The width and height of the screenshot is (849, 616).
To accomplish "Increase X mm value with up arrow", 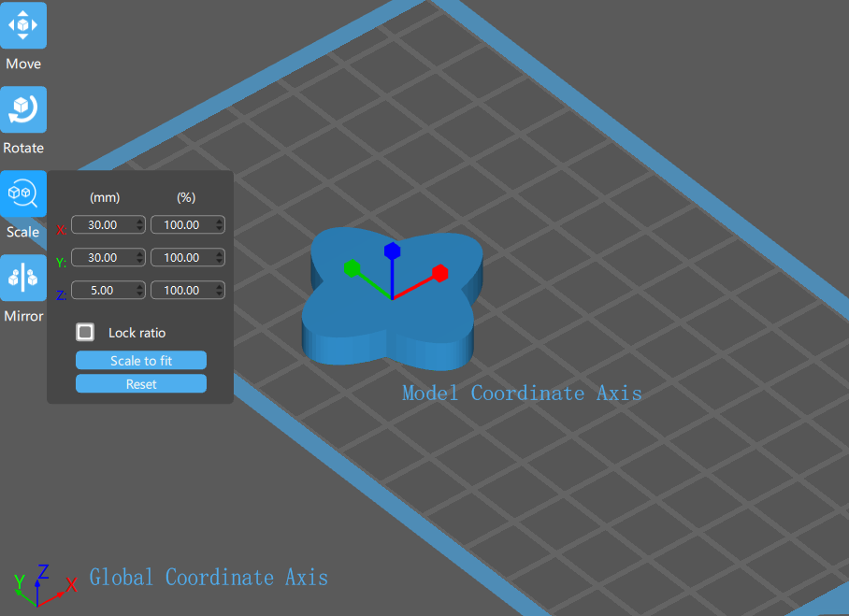I will [x=140, y=222].
